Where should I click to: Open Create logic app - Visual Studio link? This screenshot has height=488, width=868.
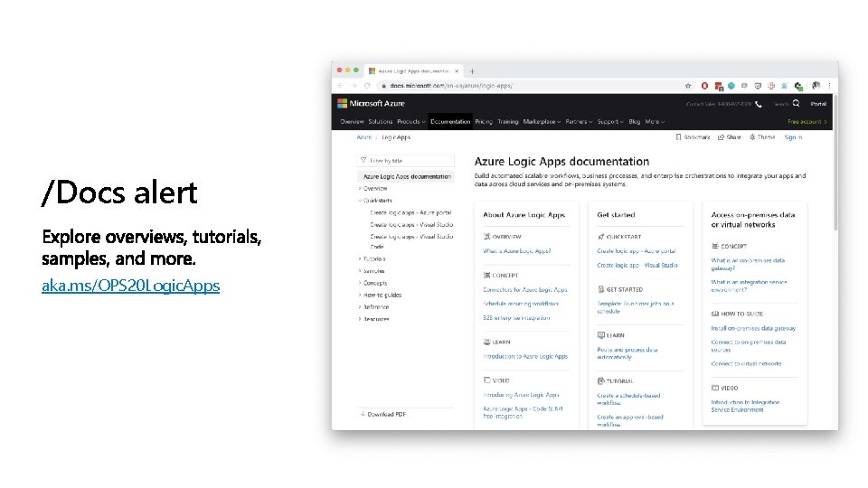[x=637, y=266]
